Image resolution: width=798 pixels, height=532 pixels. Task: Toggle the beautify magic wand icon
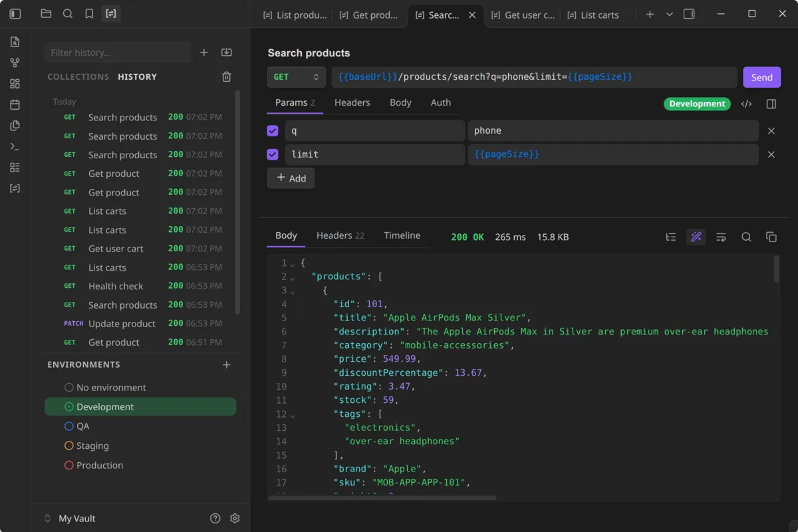pos(696,237)
